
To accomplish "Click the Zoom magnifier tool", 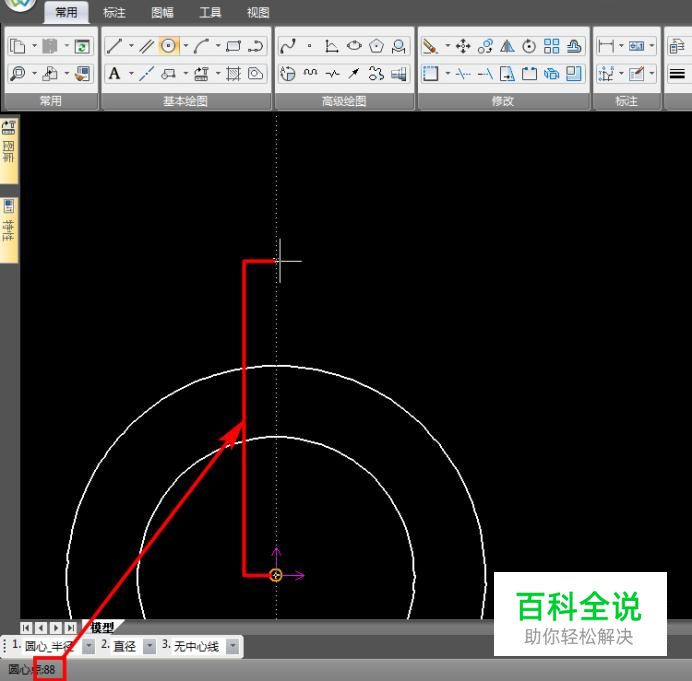I will pyautogui.click(x=18, y=73).
